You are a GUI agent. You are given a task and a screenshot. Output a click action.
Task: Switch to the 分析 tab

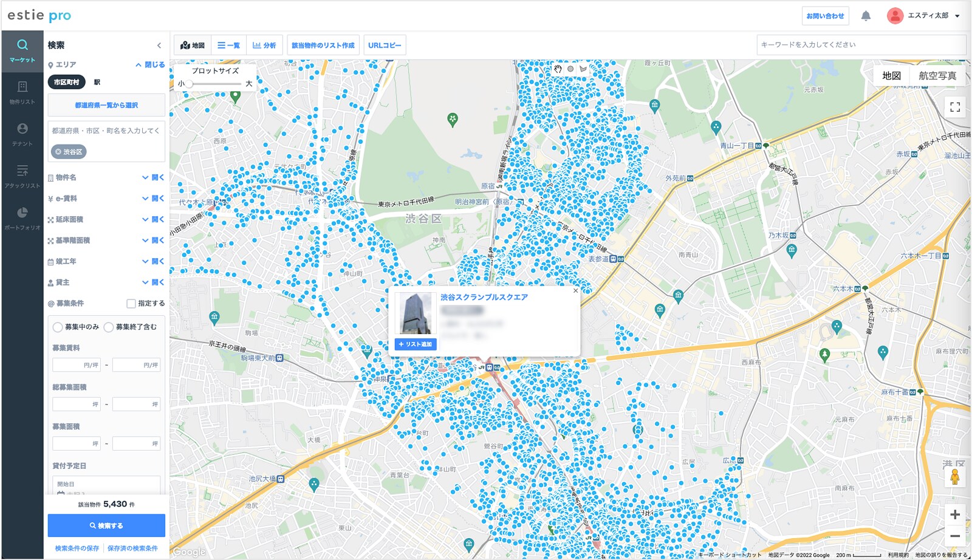[x=264, y=46]
